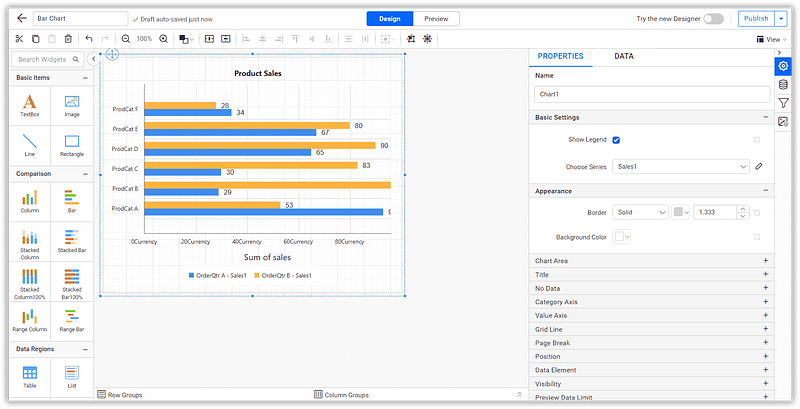Open the PROPERTIES tab
This screenshot has width=800, height=409.
561,57
